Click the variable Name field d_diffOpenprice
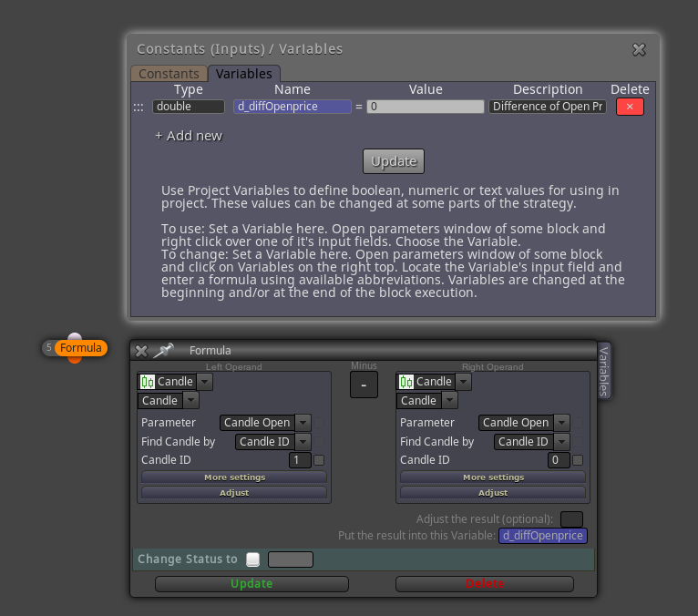Screen dimensions: 698x616 pyautogui.click(x=292, y=107)
